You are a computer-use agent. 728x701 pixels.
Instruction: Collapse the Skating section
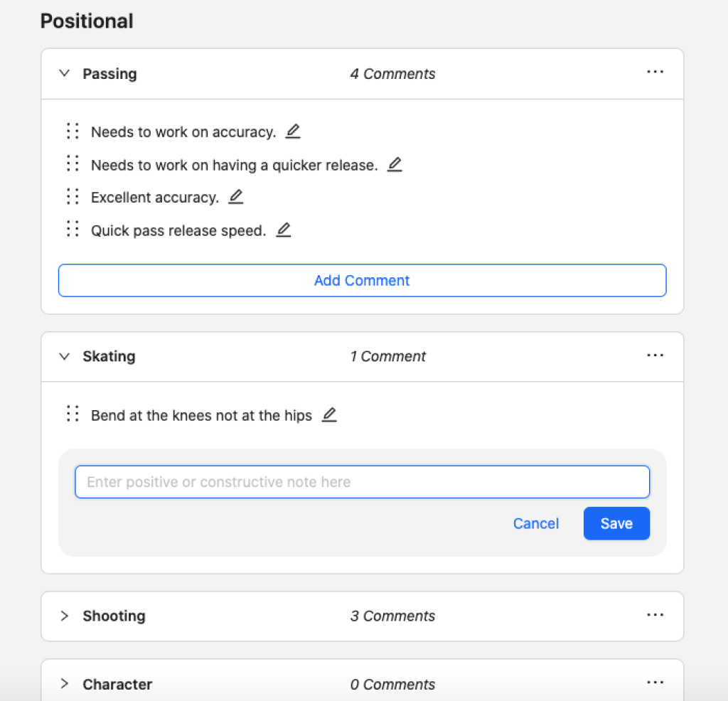[65, 356]
